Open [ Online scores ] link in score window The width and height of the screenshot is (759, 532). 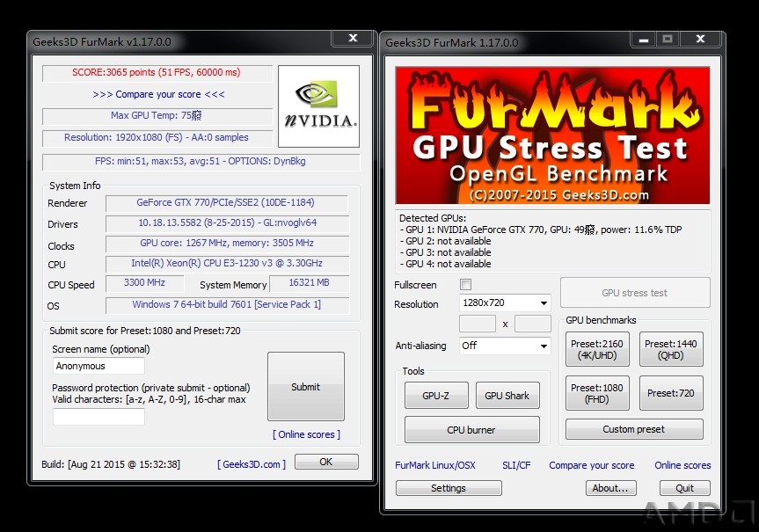tap(306, 434)
